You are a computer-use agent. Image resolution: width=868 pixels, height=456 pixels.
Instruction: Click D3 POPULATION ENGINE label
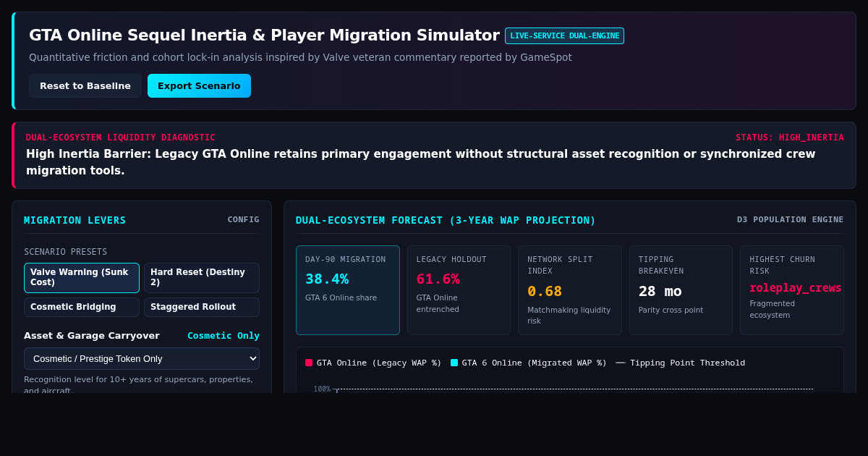tap(791, 220)
